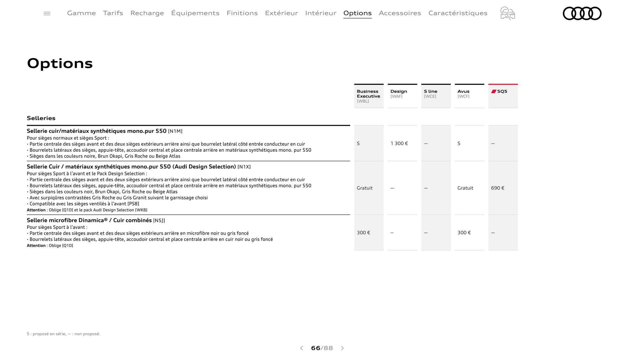Click the Sellerie microfibre Dinamica title
Viewport: 644px width, 362px height.
tap(96, 220)
